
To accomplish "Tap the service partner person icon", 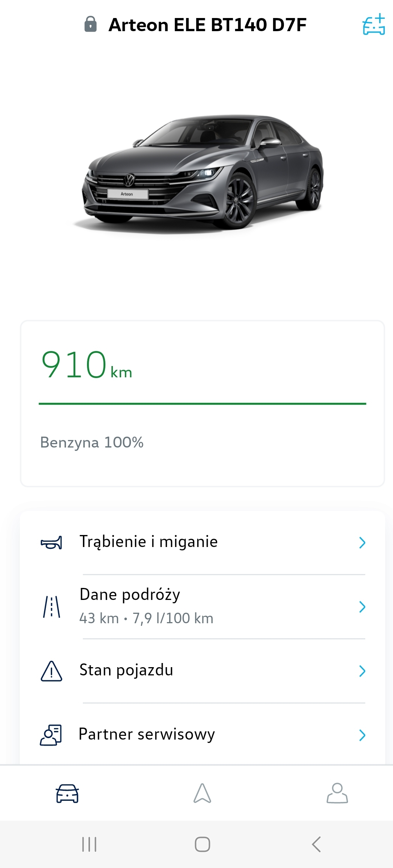I will (51, 735).
